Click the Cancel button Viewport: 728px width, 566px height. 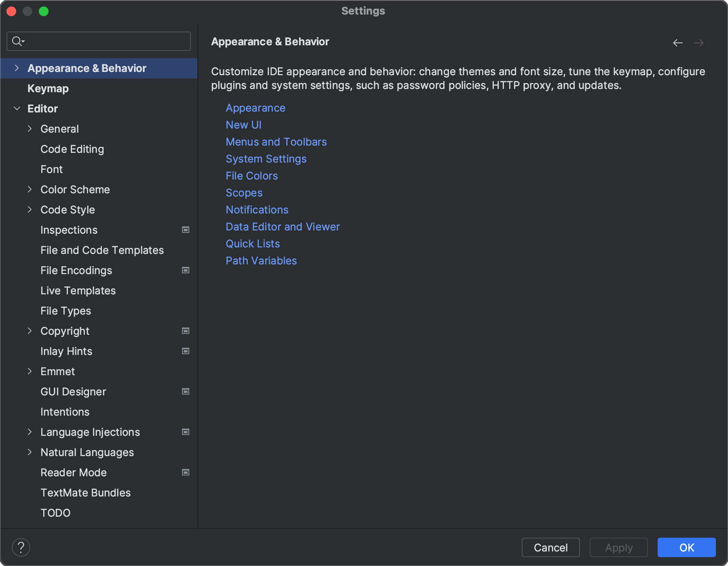[x=550, y=547]
